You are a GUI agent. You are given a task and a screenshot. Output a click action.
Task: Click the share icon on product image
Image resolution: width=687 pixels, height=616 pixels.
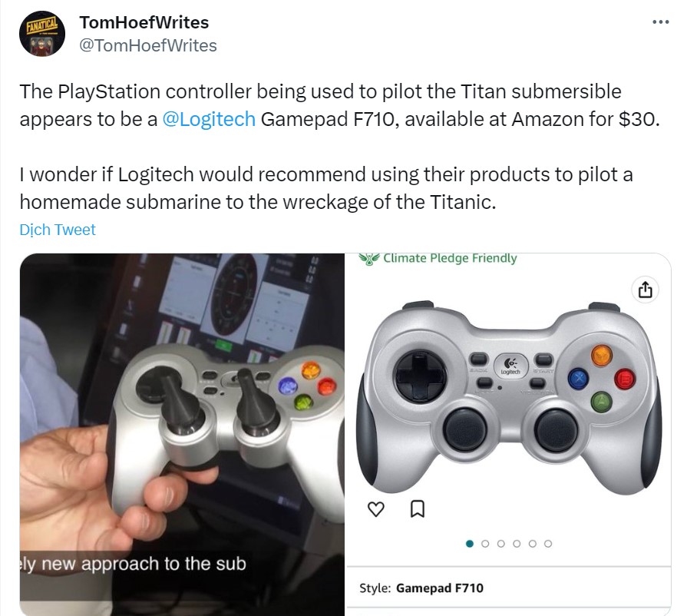(x=645, y=290)
